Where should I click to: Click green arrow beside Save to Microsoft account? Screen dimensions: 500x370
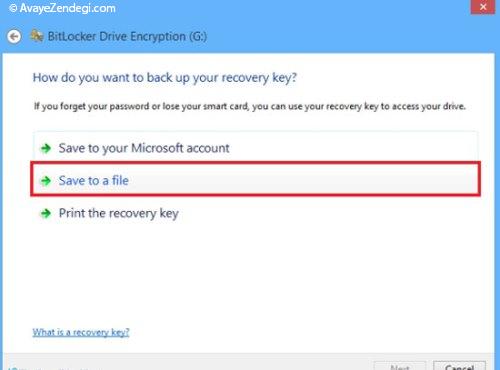coord(46,148)
